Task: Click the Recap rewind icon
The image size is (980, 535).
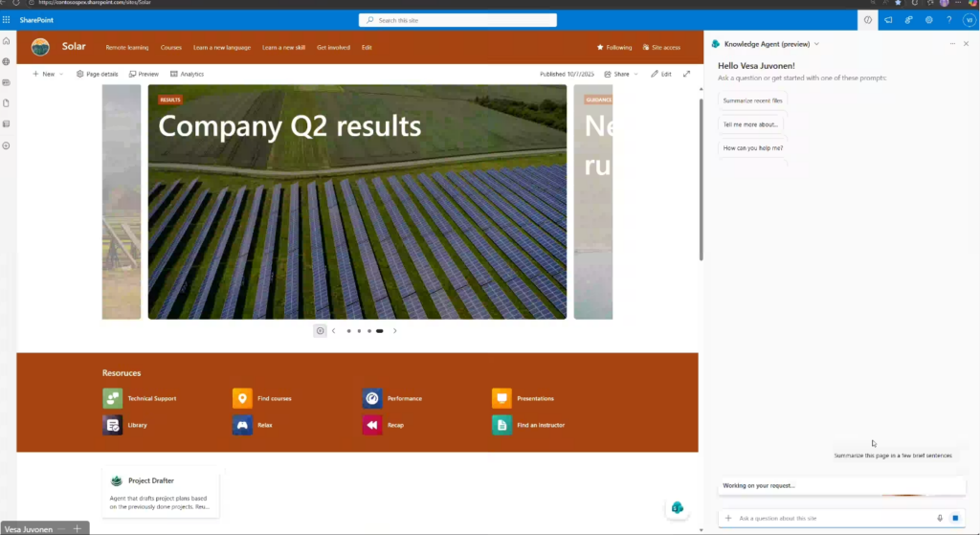Action: pyautogui.click(x=372, y=425)
